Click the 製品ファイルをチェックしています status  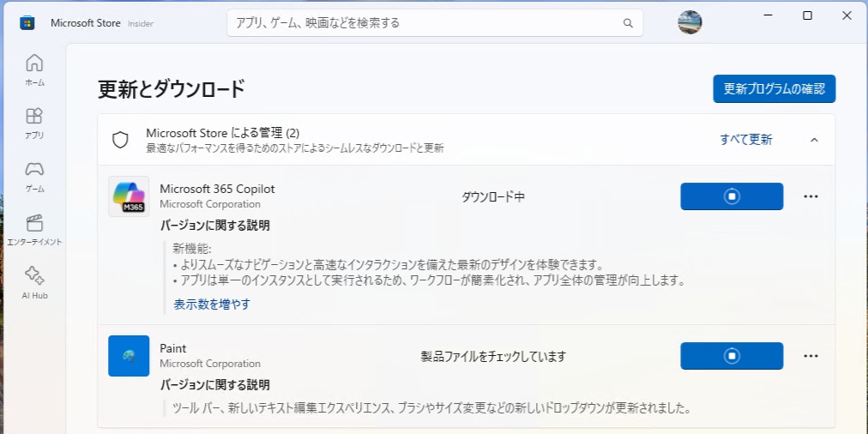pyautogui.click(x=493, y=357)
